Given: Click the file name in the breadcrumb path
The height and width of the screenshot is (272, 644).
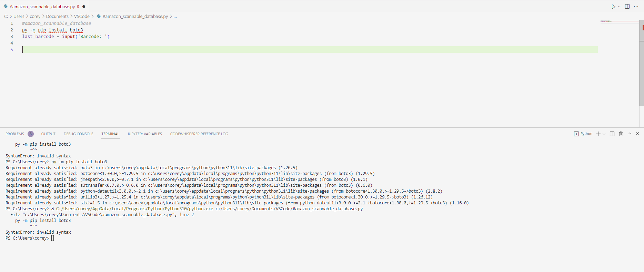Looking at the screenshot, I should click(x=135, y=16).
